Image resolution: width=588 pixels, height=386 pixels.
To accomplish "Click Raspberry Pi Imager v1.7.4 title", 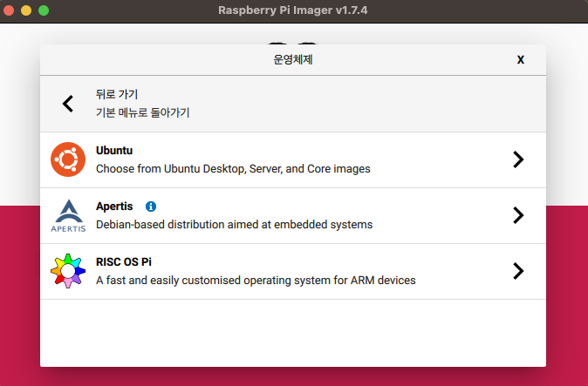I will [x=293, y=10].
